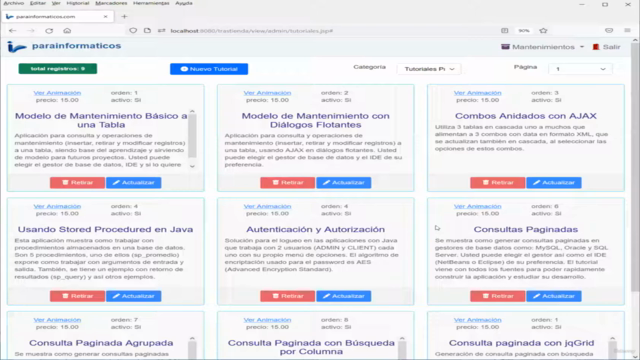Open Ver Animación for Modelo de Mantenimiento Básico
The width and height of the screenshot is (640, 360).
point(57,93)
